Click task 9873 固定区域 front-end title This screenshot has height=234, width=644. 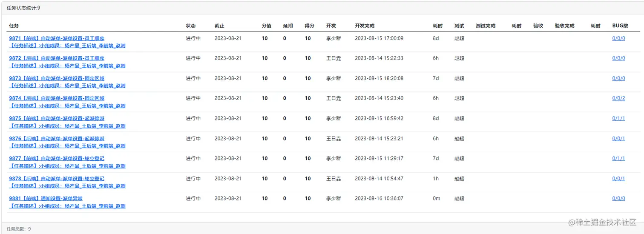tap(57, 78)
